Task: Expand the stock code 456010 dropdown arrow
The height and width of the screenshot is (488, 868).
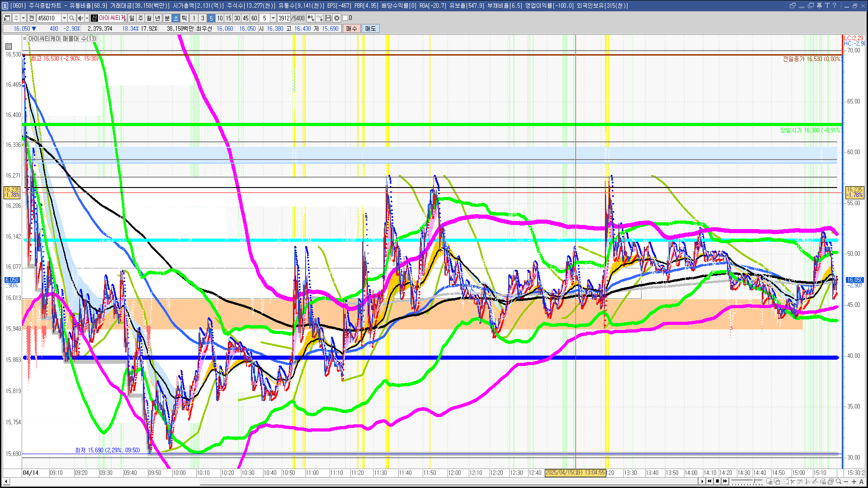Action: tap(64, 18)
